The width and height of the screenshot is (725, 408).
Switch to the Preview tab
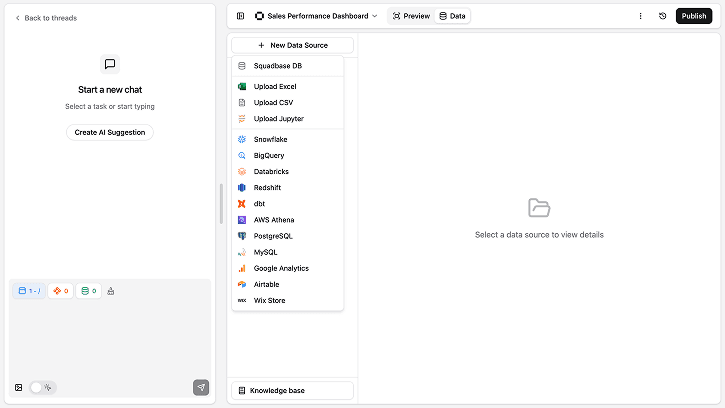coord(410,16)
